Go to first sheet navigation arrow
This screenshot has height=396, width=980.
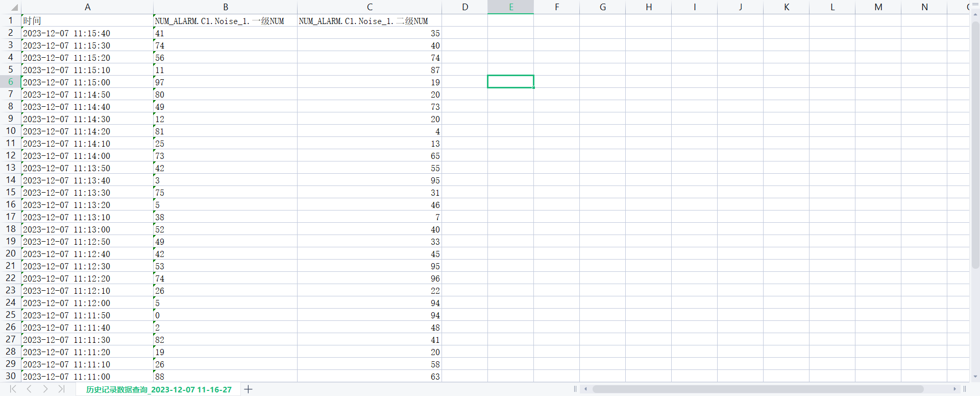tap(13, 389)
